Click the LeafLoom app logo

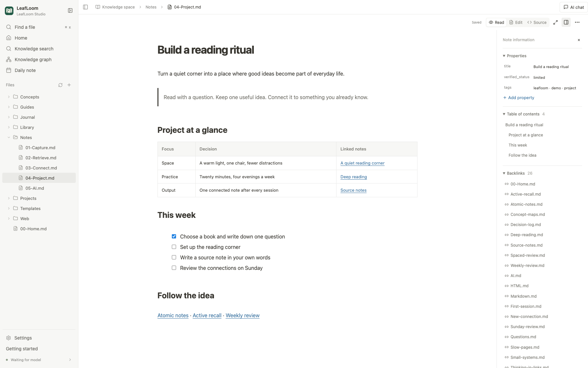[x=9, y=11]
